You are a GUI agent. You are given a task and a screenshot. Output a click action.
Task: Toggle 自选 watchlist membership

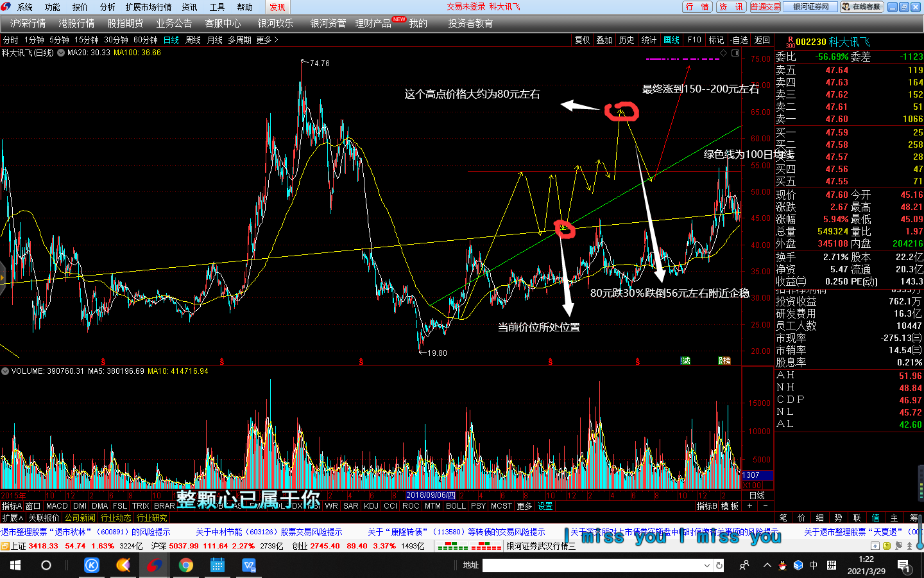tap(739, 40)
